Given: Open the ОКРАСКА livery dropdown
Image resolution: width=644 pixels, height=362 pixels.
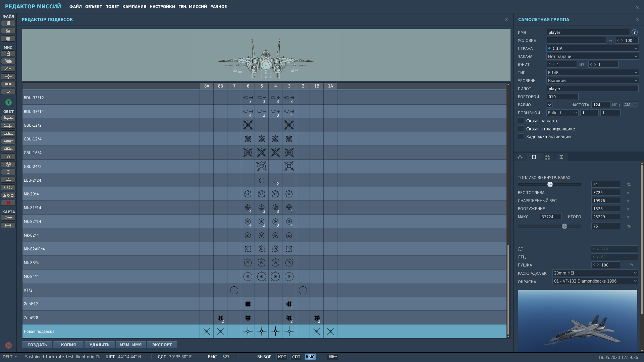Looking at the screenshot, I should click(x=595, y=281).
